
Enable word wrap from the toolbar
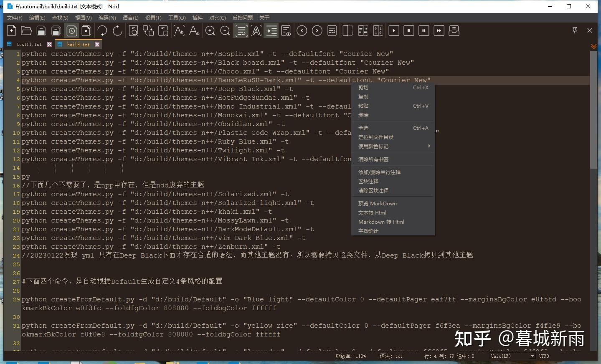pyautogui.click(x=241, y=30)
